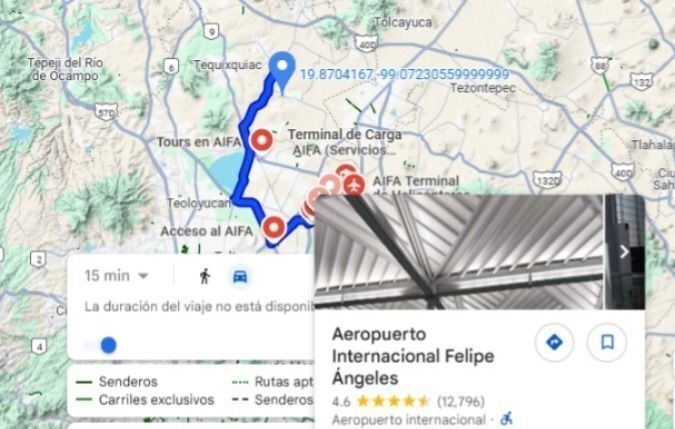The height and width of the screenshot is (429, 675).
Task: Toggle the blue travel time switch
Action: tap(101, 345)
